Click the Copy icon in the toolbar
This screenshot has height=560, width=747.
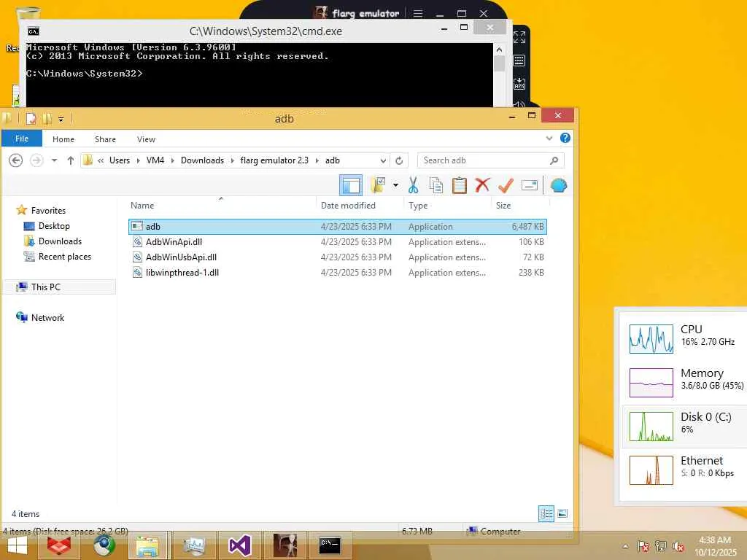(436, 185)
